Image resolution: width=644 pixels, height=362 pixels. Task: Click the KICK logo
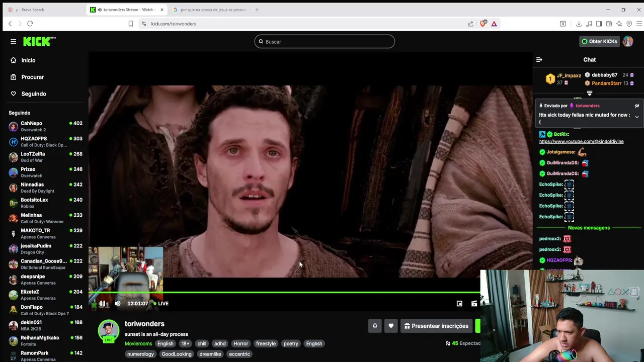point(39,41)
